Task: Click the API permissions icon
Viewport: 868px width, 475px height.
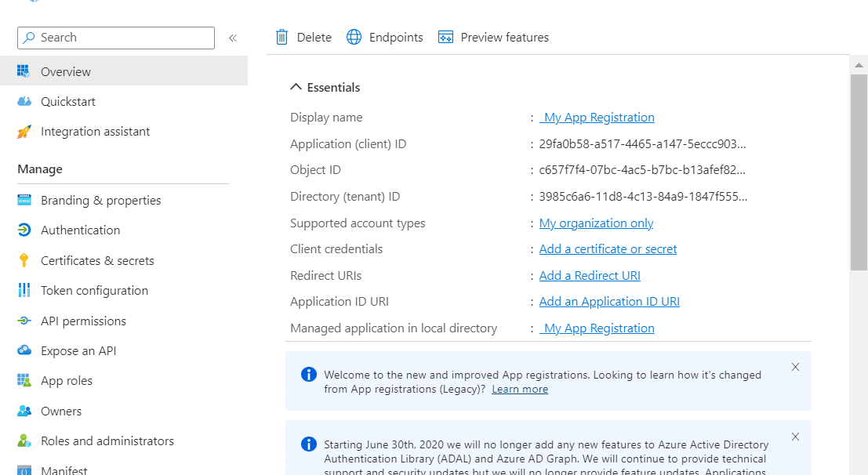Action: point(24,321)
